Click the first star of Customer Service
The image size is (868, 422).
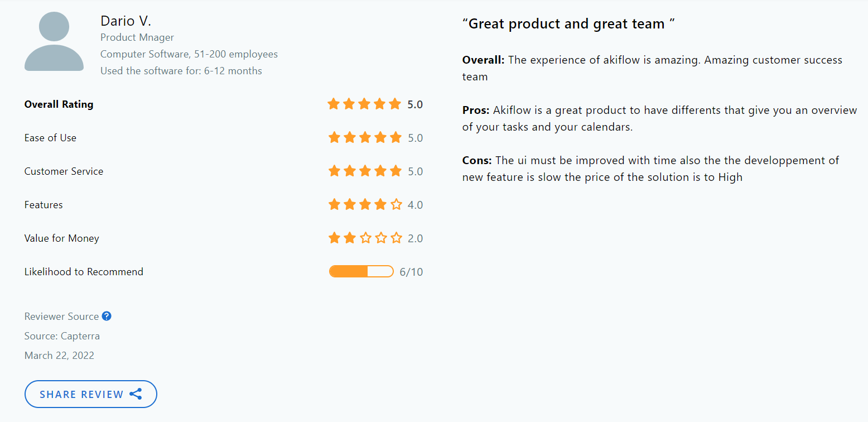(334, 171)
